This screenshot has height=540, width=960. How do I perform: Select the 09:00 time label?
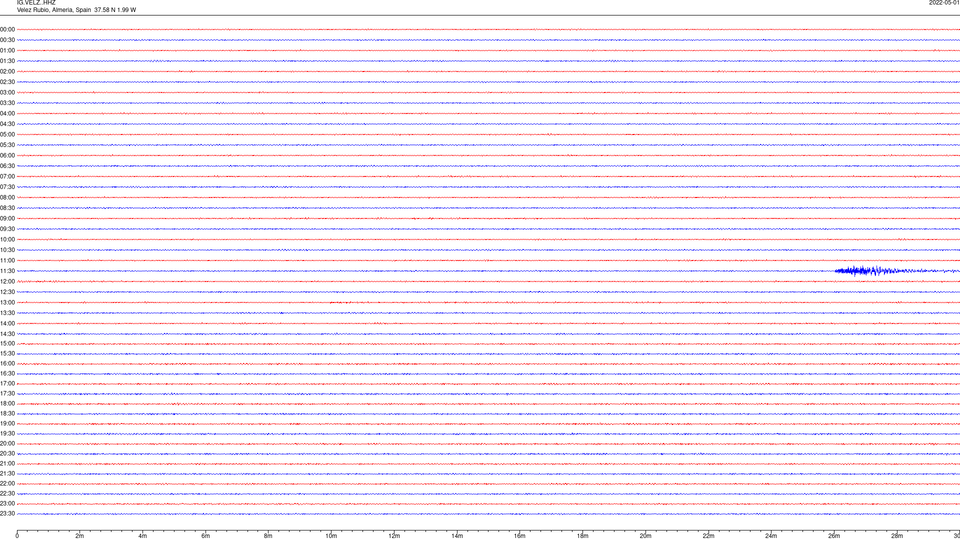7,219
